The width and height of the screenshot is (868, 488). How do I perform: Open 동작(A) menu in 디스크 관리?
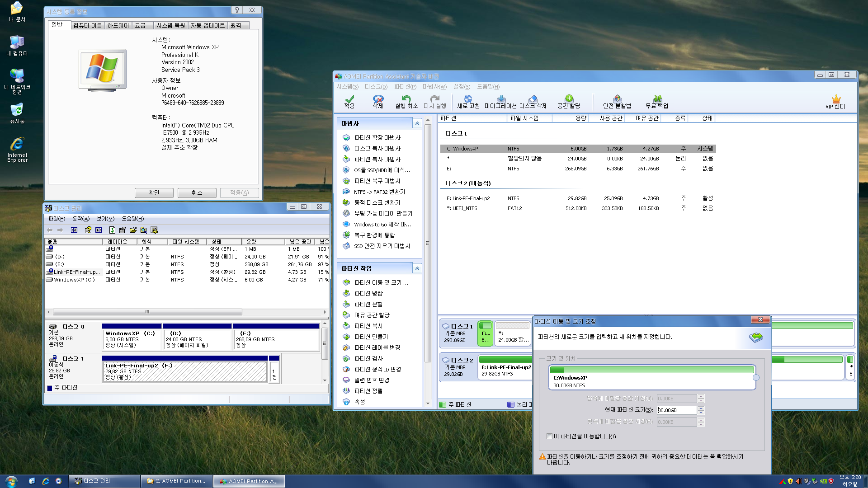81,219
